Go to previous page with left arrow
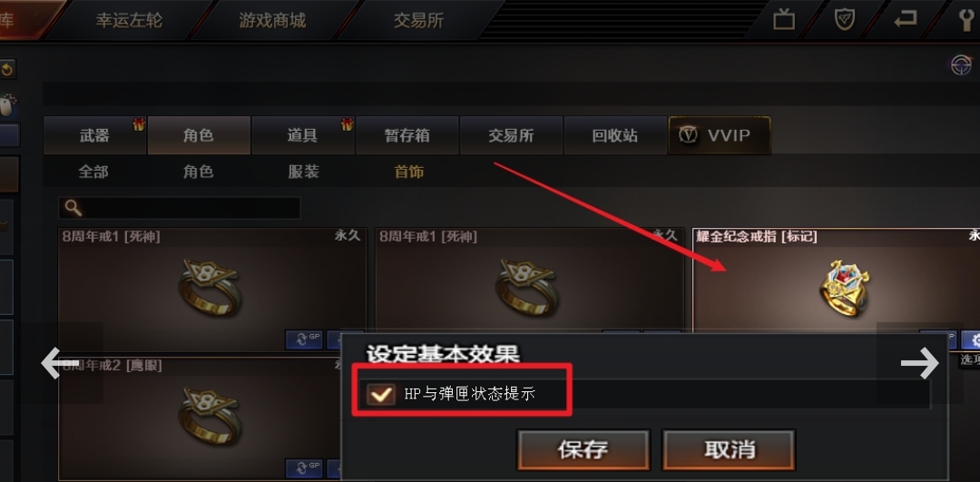Image resolution: width=980 pixels, height=482 pixels. [59, 362]
